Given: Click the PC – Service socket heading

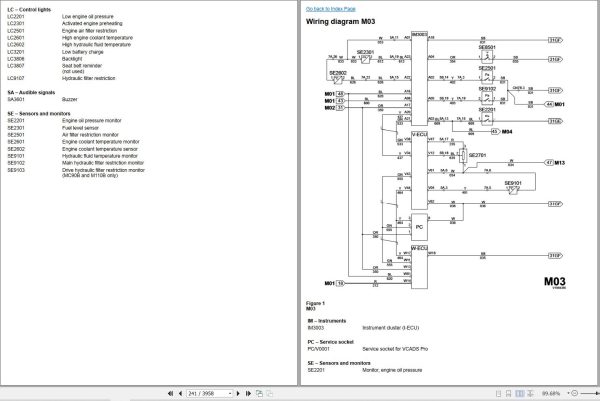Looking at the screenshot, I should coord(331,342).
